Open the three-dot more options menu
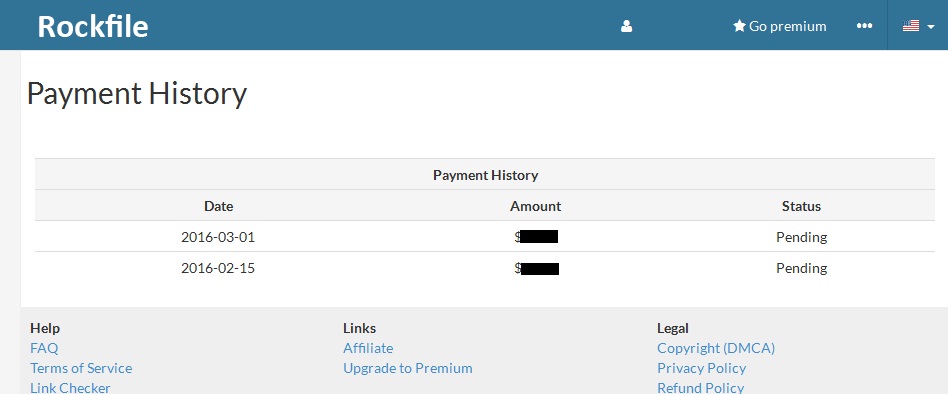The width and height of the screenshot is (948, 394). click(x=865, y=26)
